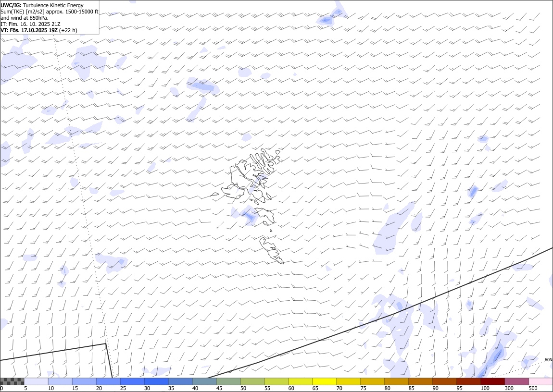Click the 'VT: Fös. 17.10.2025 19Z' valid time
Image resolution: width=553 pixels, height=392 pixels.
[29, 30]
